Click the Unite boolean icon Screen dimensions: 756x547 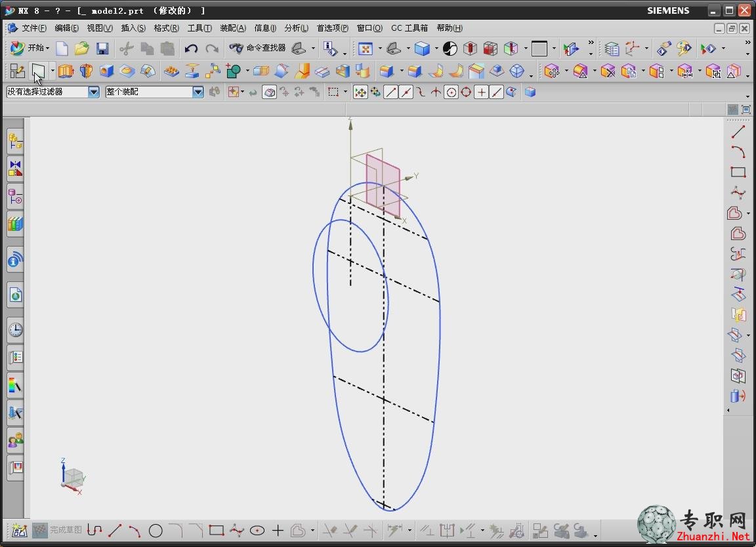point(234,71)
